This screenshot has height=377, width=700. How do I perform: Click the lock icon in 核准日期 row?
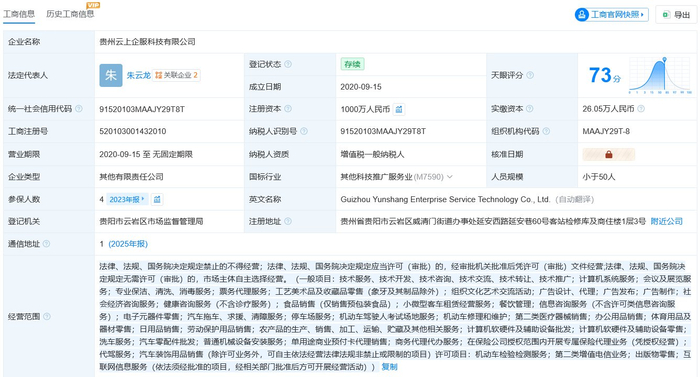tap(608, 155)
